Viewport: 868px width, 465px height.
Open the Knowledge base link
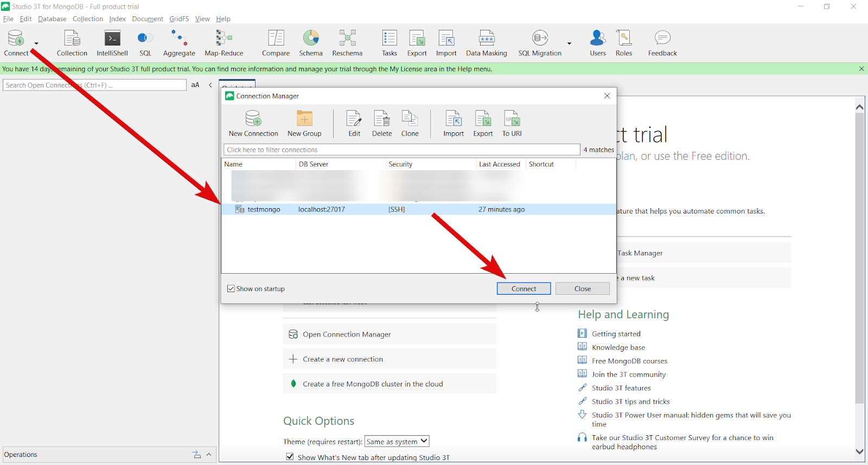coord(618,347)
